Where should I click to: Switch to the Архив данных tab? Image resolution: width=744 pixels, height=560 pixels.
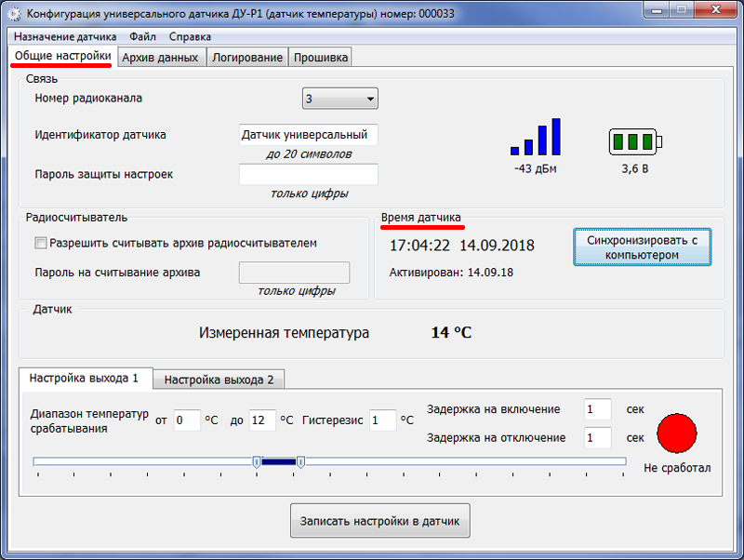point(160,58)
